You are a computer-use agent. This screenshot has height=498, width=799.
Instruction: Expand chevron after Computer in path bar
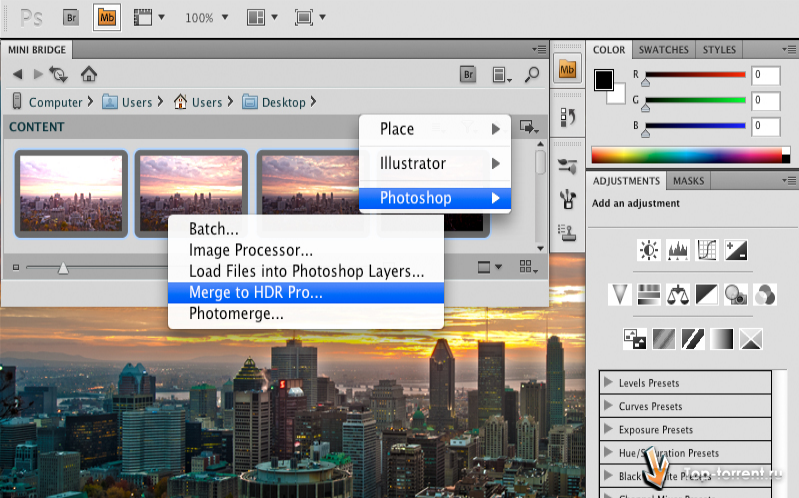pyautogui.click(x=90, y=102)
